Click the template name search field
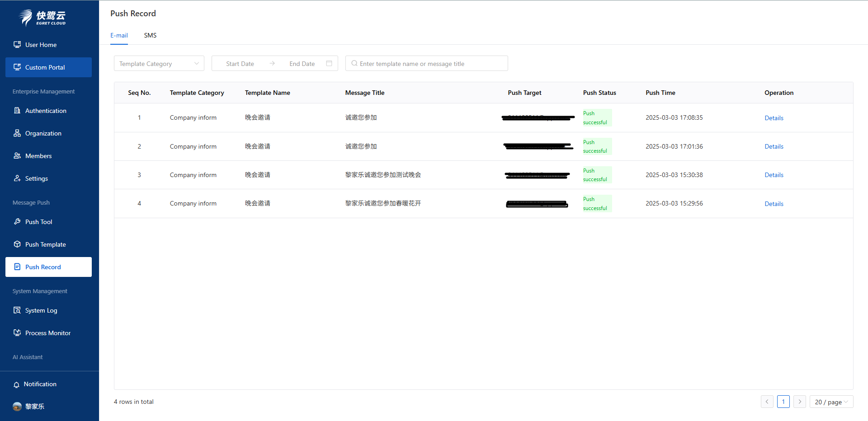This screenshot has height=421, width=868. (429, 64)
